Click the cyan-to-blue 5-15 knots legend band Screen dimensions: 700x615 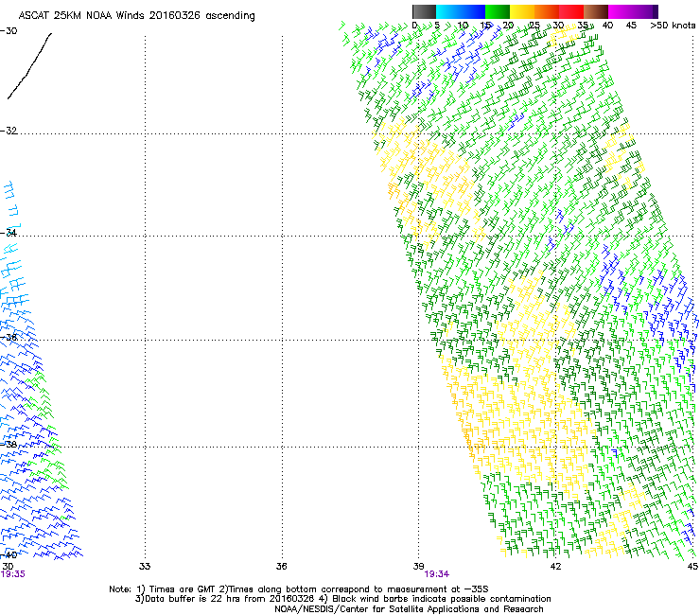461,11
